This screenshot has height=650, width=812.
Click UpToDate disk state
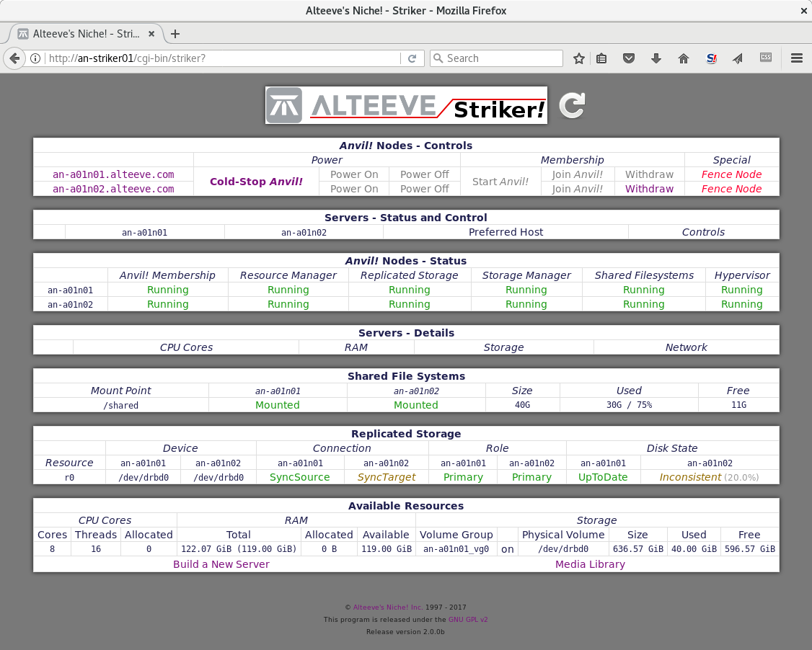click(603, 477)
